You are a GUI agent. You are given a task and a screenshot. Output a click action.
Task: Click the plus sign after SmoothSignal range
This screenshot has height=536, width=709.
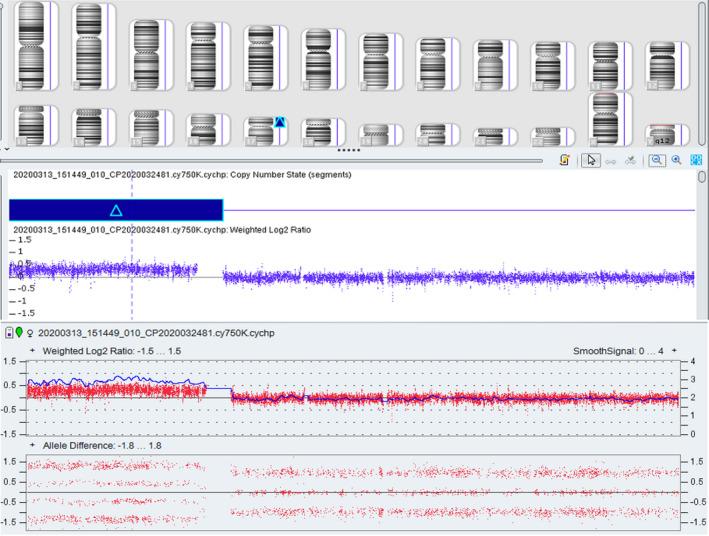675,350
